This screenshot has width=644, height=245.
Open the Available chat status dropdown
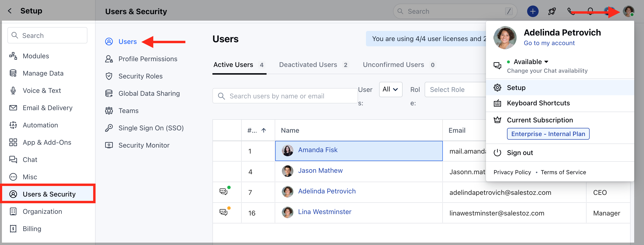pos(531,62)
